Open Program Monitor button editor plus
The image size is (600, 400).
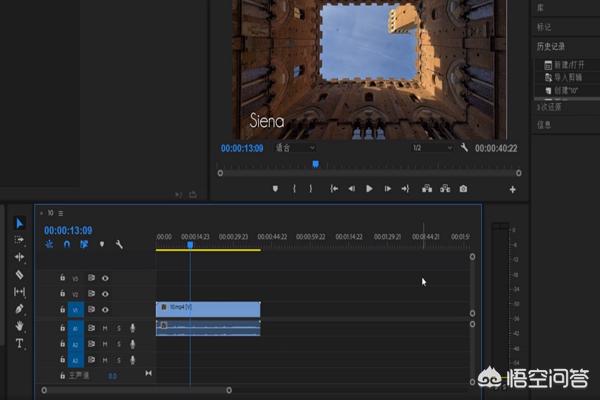click(x=513, y=189)
